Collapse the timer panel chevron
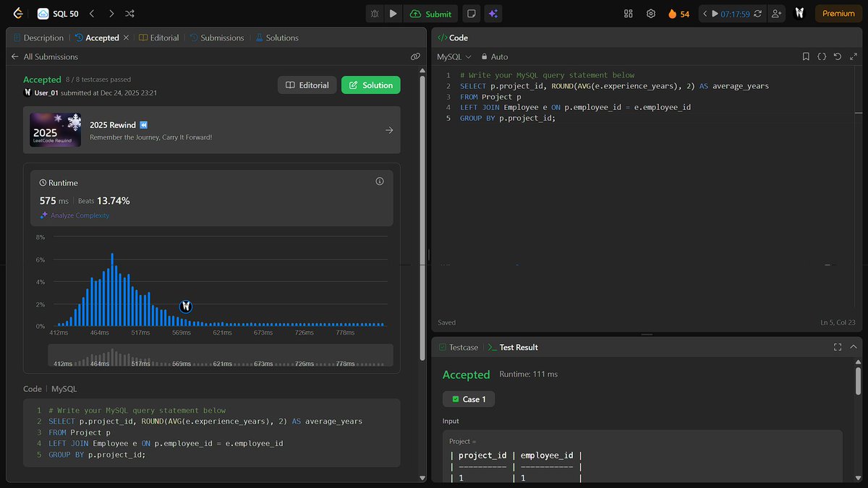868x488 pixels. click(705, 14)
